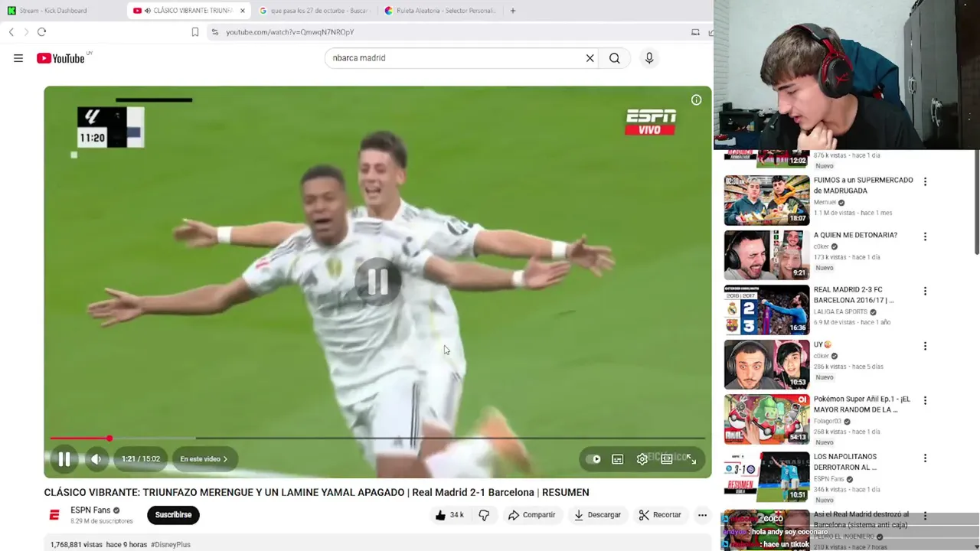Open options menu for LOS NAPOLITANOS video

point(925,458)
